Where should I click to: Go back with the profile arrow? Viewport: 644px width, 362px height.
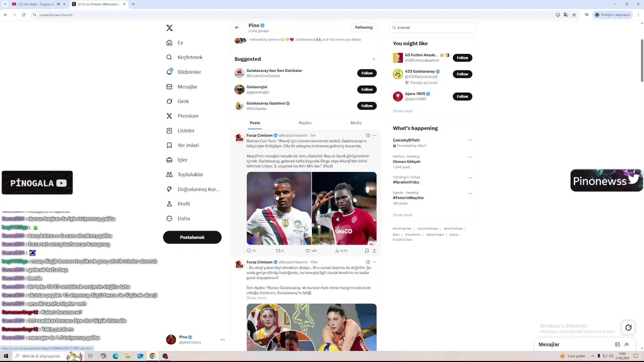coord(237,28)
